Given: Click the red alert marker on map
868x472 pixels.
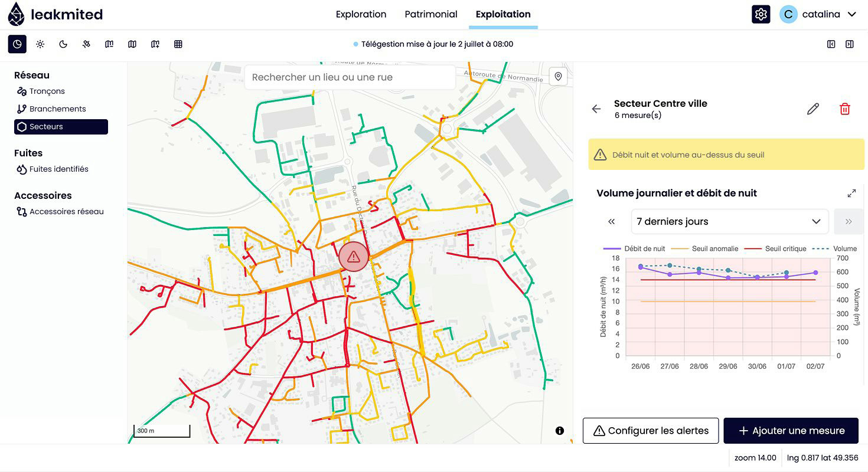Looking at the screenshot, I should point(354,257).
